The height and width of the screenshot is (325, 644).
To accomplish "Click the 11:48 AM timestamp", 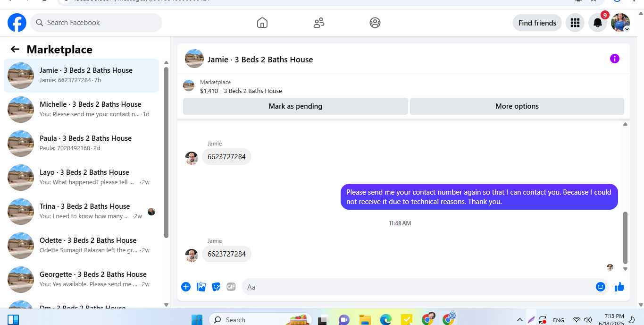I will pos(400,223).
